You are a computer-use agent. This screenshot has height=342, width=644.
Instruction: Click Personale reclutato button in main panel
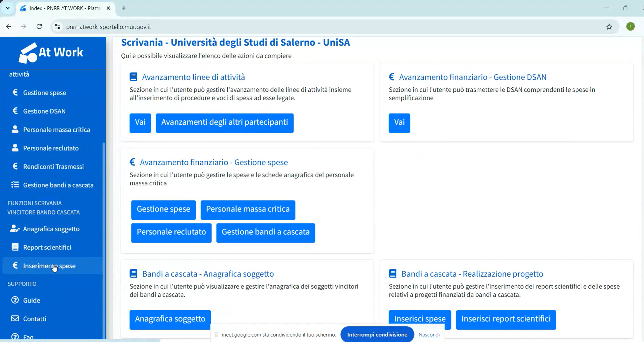[171, 233]
